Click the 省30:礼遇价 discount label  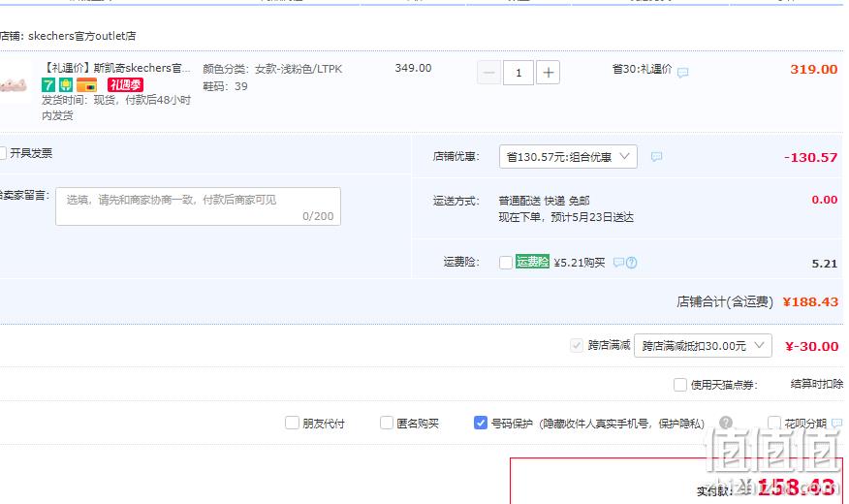pyautogui.click(x=642, y=69)
